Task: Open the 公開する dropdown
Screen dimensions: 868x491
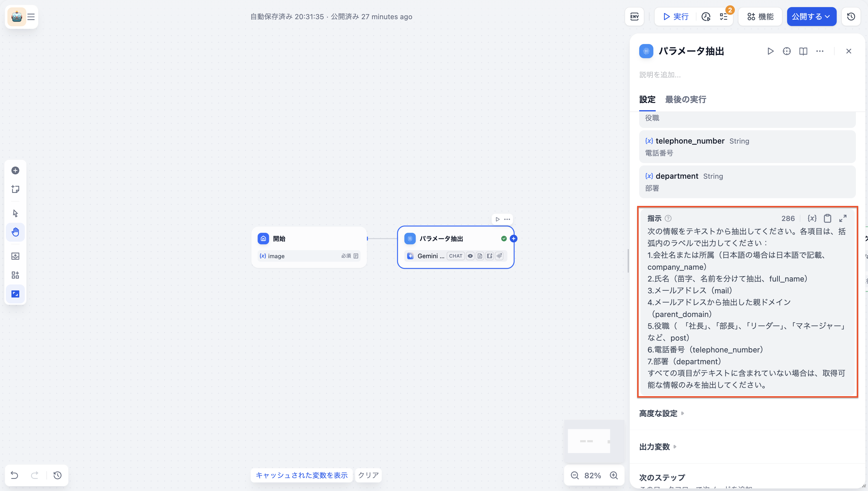Action: [x=811, y=17]
